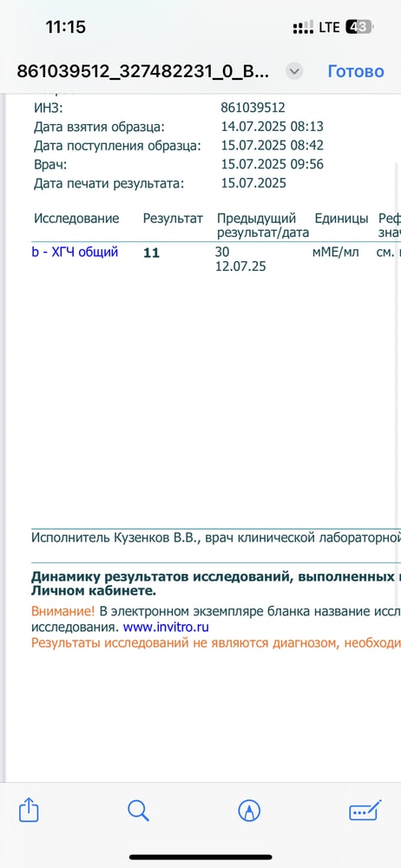Select the ИНЗ number 861039512
The width and height of the screenshot is (401, 868).
(x=253, y=108)
